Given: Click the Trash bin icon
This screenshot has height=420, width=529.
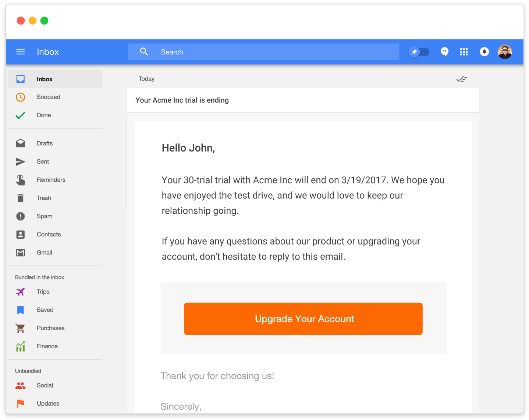Looking at the screenshot, I should pos(21,198).
